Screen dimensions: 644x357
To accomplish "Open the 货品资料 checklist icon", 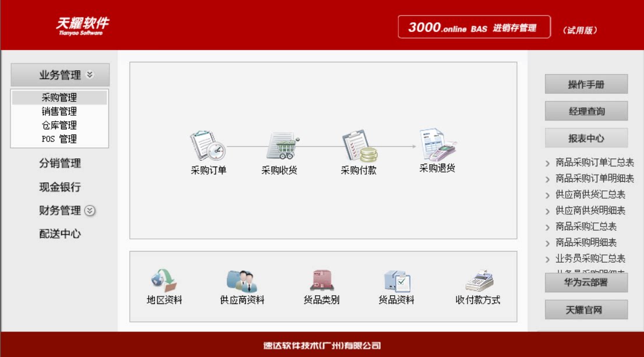I will (x=397, y=281).
